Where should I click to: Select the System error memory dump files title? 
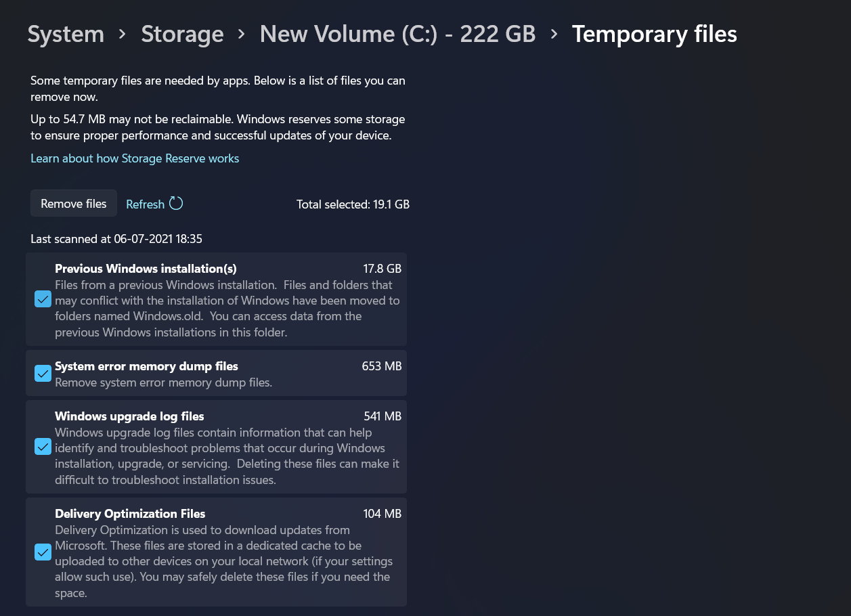(x=146, y=366)
